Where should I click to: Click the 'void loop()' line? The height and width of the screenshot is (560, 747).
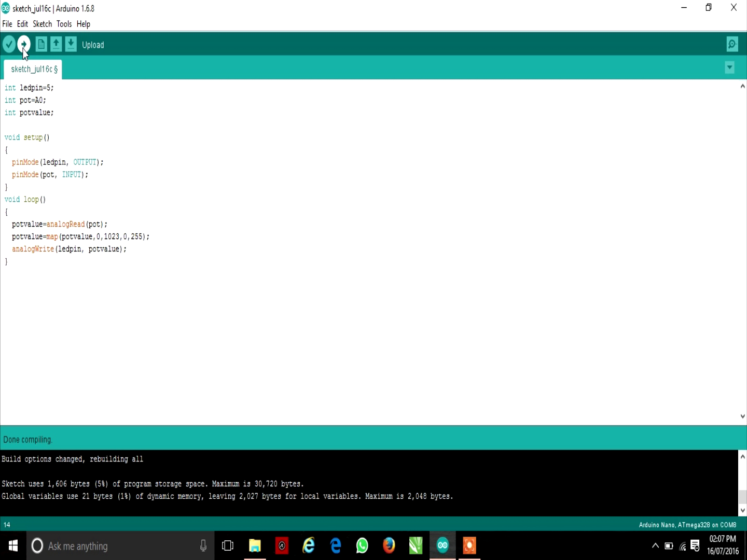pos(25,200)
